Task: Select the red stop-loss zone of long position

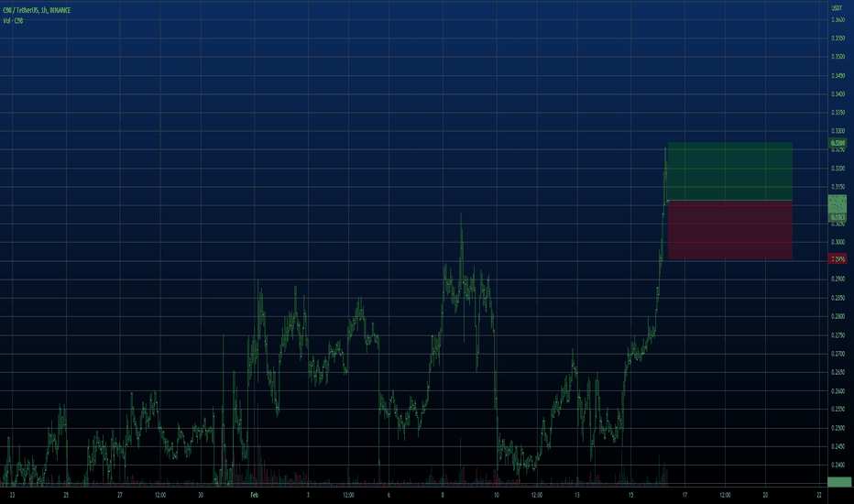Action: click(x=729, y=230)
